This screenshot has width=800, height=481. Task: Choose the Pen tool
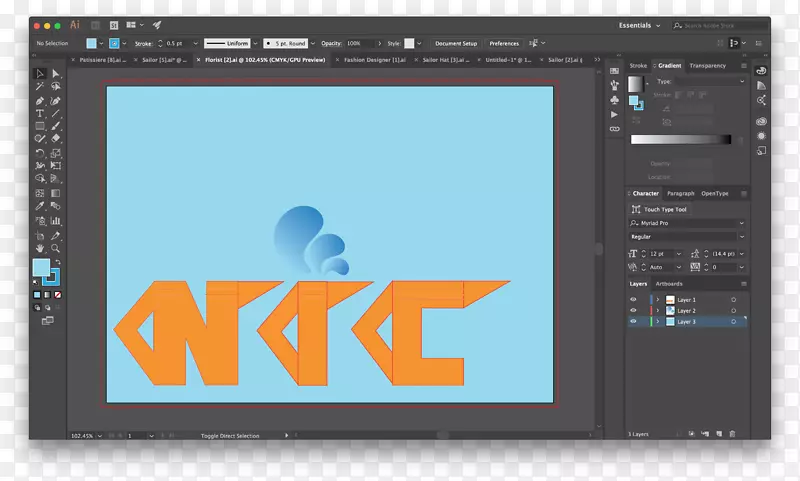(40, 101)
